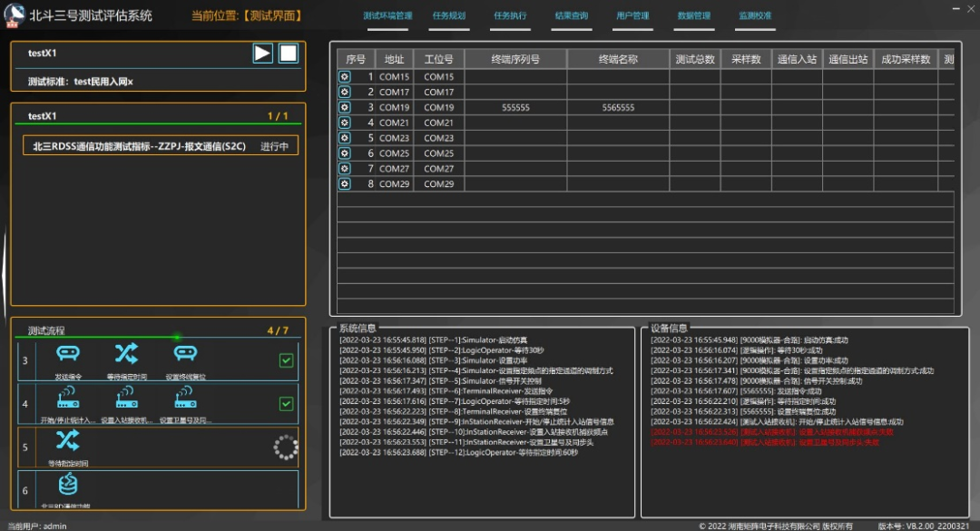Click the 通信出站 column header
Image resolution: width=980 pixels, height=531 pixels.
click(848, 59)
